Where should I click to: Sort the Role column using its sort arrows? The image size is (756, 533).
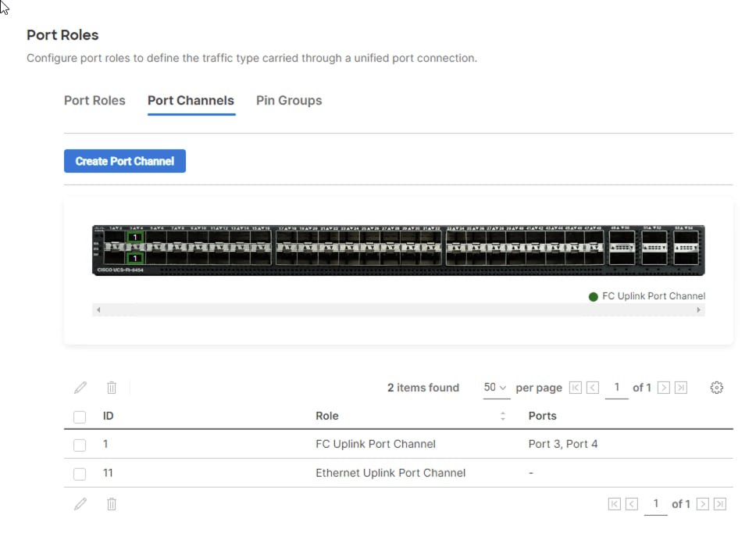point(503,416)
